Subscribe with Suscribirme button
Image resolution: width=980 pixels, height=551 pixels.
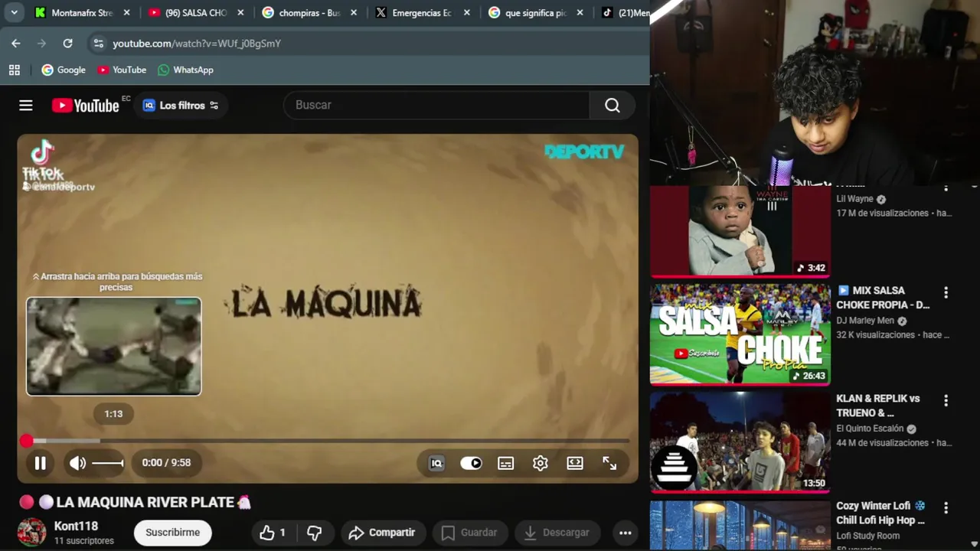(x=173, y=533)
